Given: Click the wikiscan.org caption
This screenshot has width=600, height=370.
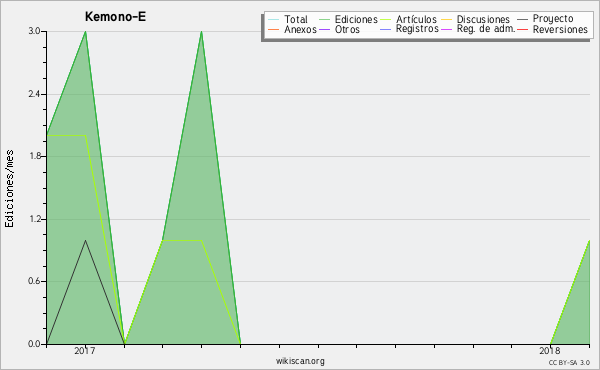Looking at the screenshot, I should pos(300,361).
